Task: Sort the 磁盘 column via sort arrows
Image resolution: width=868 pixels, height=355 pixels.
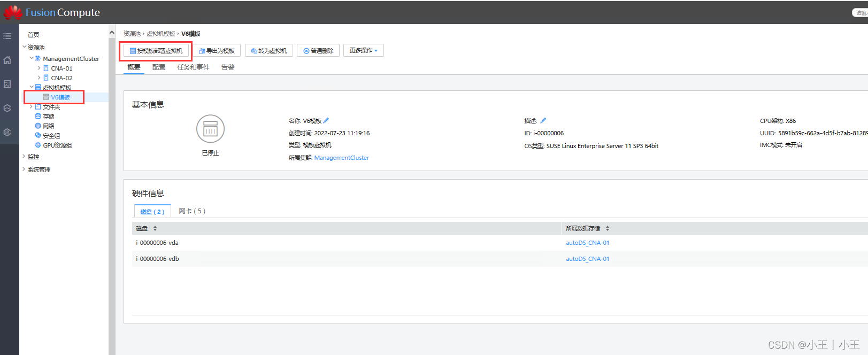Action: click(x=155, y=228)
